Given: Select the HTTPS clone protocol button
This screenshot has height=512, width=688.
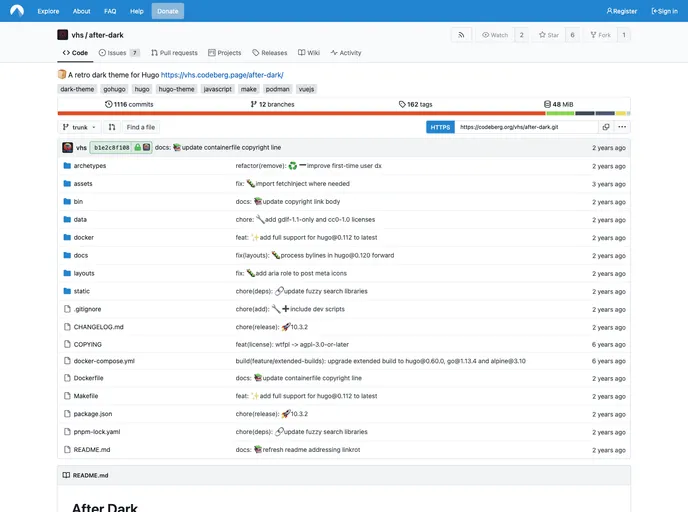Looking at the screenshot, I should [440, 127].
